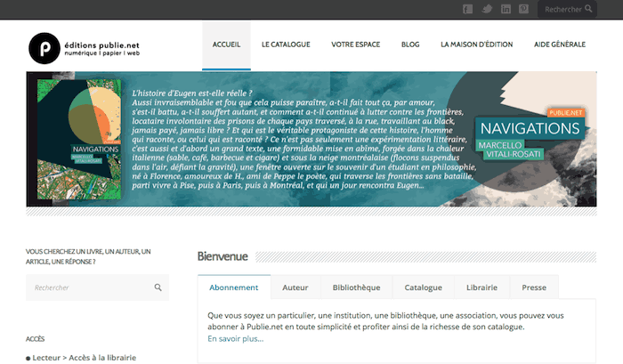Click the 'Bienvenue' heading

(x=222, y=256)
